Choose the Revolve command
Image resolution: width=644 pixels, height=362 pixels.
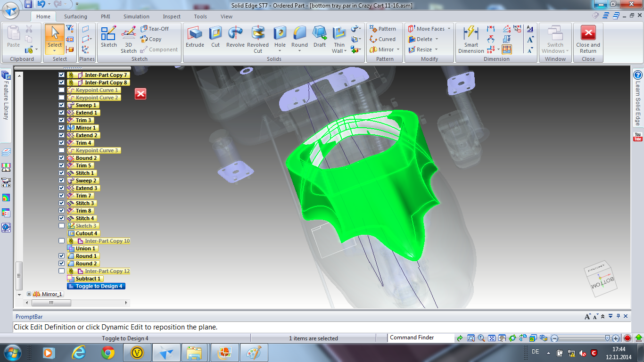point(235,37)
